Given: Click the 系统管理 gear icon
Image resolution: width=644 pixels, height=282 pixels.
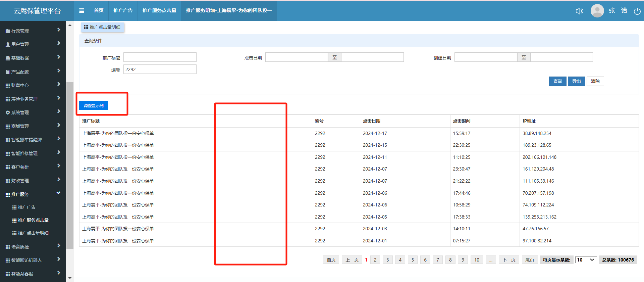Looking at the screenshot, I should coord(8,113).
